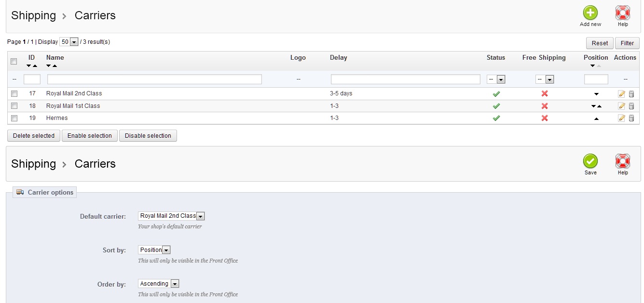This screenshot has width=644, height=303.
Task: Edit the Hermes carrier
Action: click(621, 118)
